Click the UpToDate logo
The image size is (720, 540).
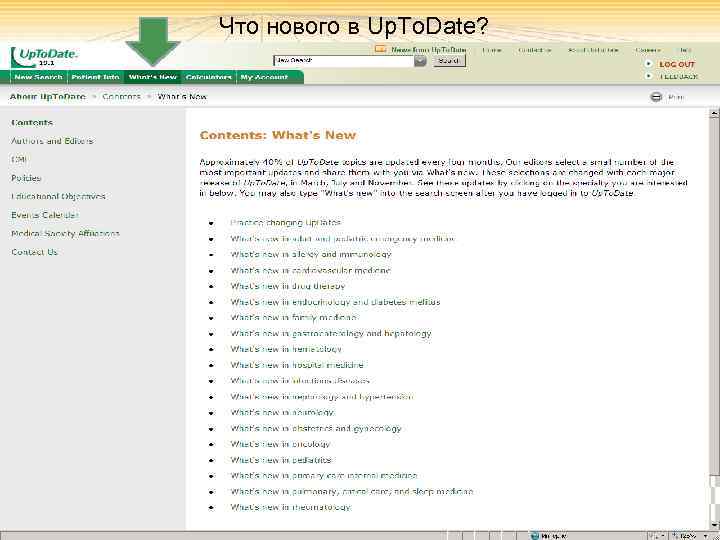point(45,57)
